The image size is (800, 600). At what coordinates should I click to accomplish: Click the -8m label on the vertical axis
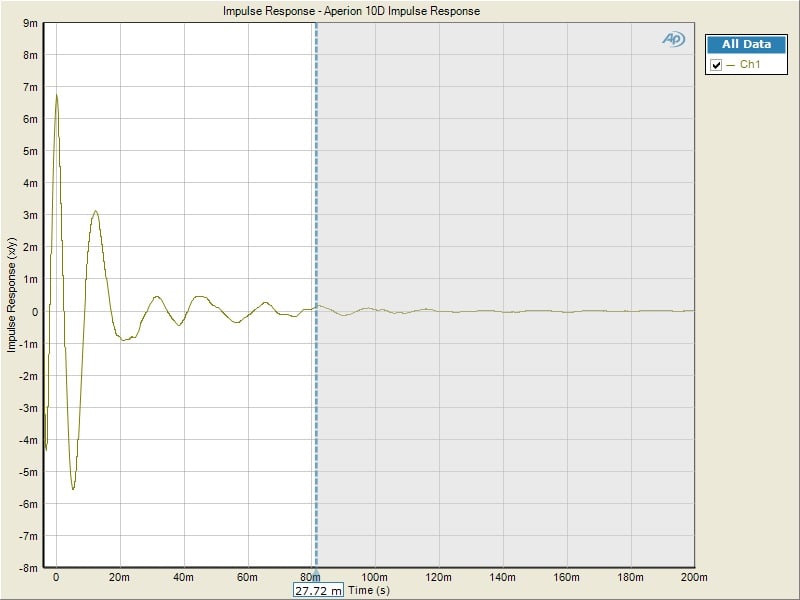28,567
